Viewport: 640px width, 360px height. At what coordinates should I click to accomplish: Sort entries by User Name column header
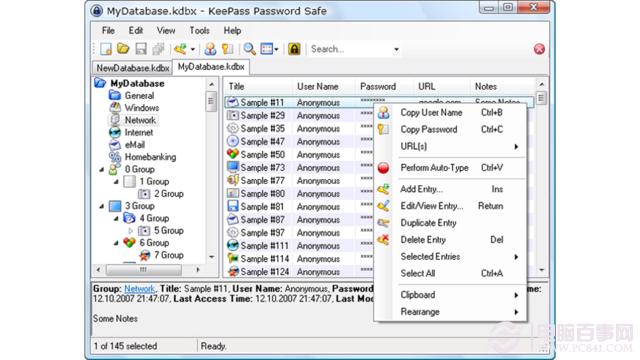pyautogui.click(x=318, y=87)
